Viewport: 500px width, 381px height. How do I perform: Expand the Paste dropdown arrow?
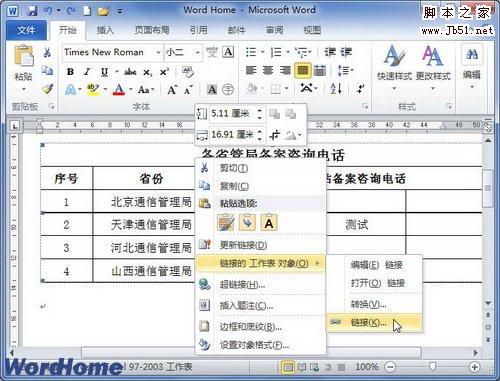23,89
